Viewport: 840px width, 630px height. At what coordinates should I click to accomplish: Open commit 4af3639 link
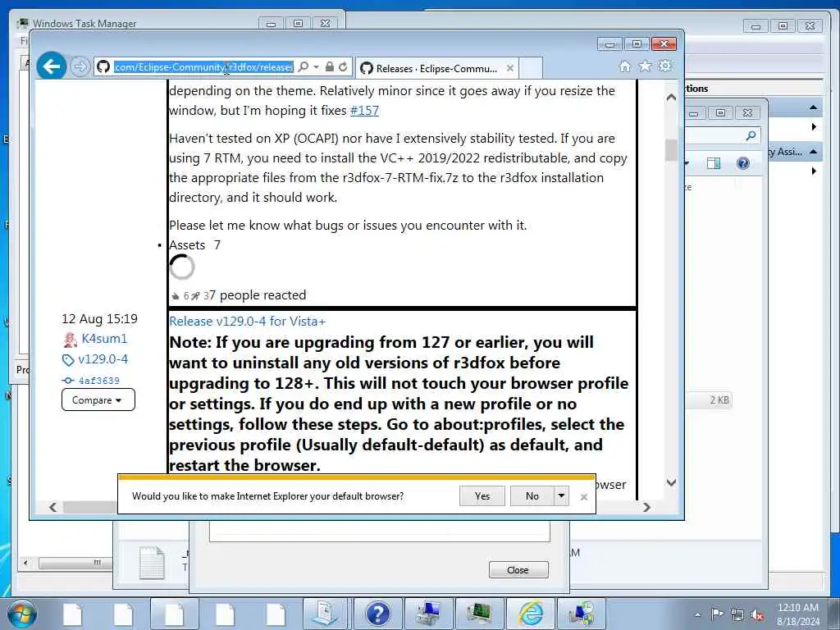pyautogui.click(x=99, y=381)
